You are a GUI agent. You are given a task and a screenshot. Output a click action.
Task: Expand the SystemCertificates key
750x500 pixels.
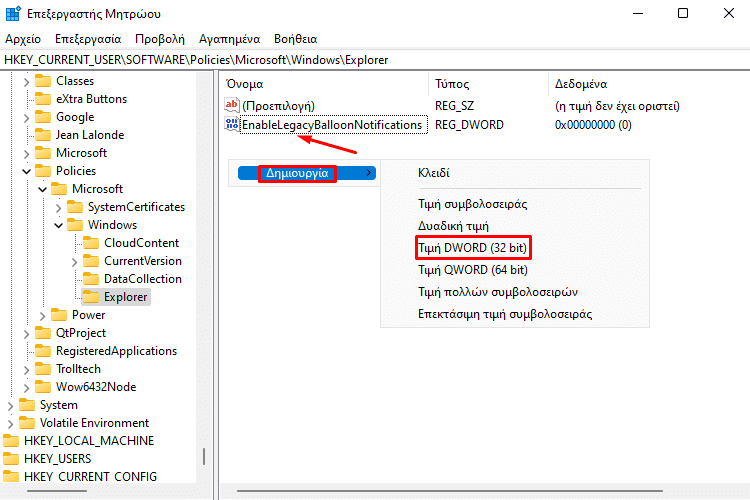pyautogui.click(x=58, y=208)
